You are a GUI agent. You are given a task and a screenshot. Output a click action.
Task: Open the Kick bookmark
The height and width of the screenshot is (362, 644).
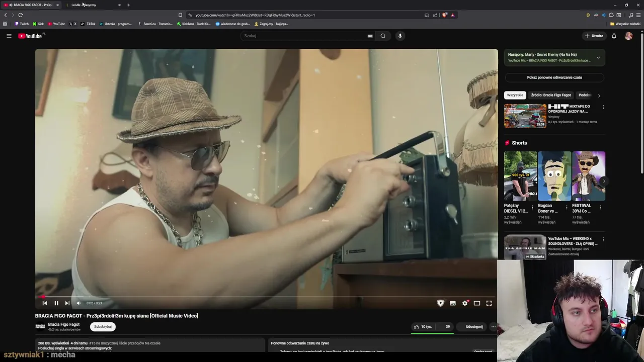[38, 24]
